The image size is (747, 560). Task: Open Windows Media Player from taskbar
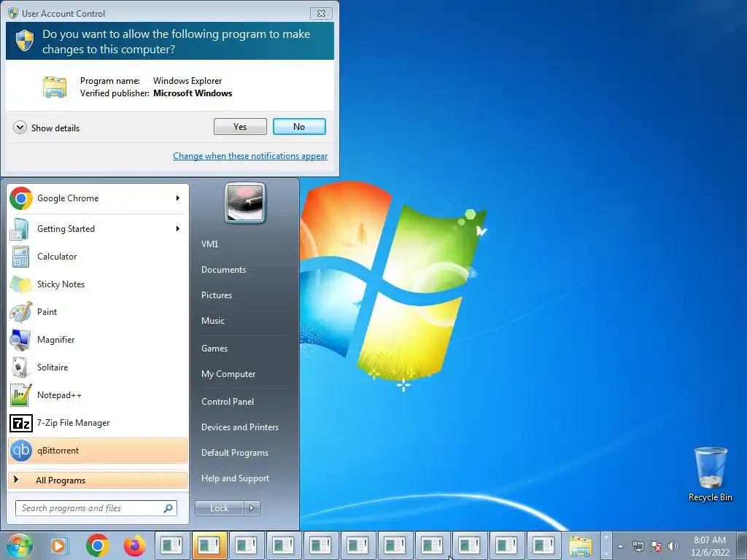pos(59,545)
